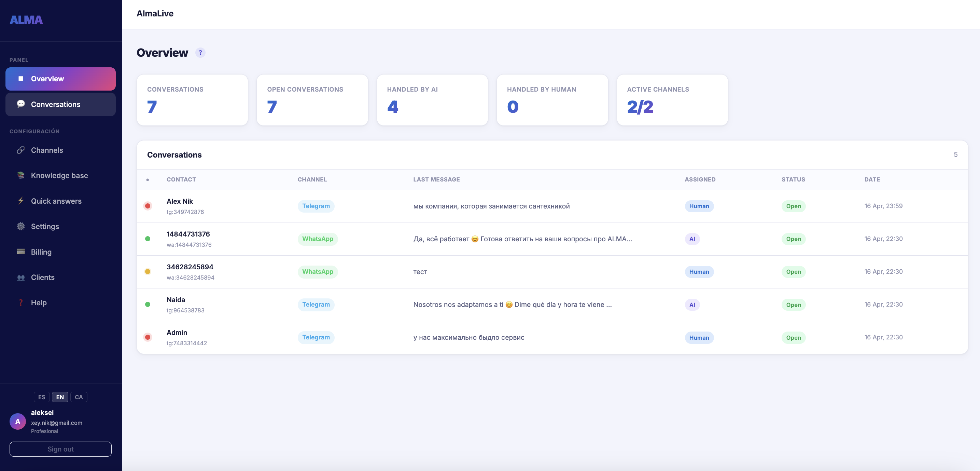The height and width of the screenshot is (471, 980).
Task: Open Alex Nik conversation row
Action: coord(180,201)
